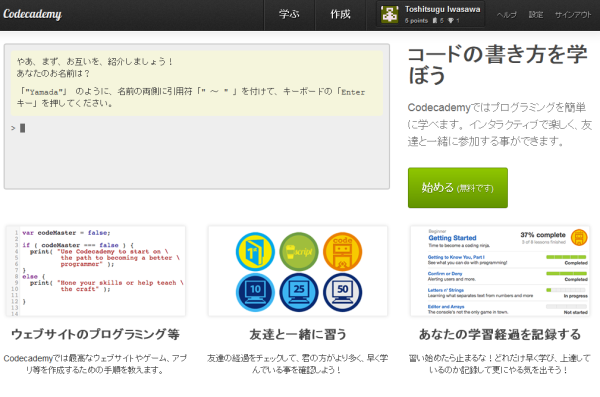Screen dimensions: 600x397
Task: Click the Letters n' Strings lesson
Action: click(446, 290)
